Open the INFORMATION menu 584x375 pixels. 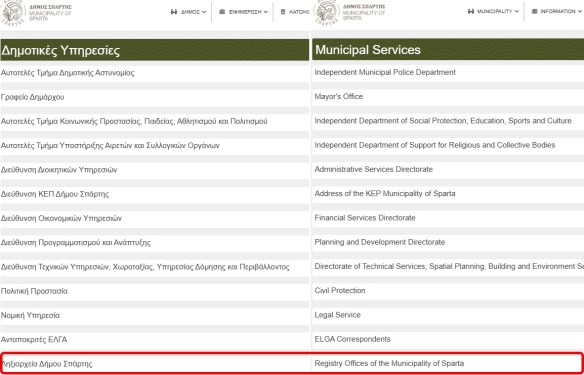[557, 12]
